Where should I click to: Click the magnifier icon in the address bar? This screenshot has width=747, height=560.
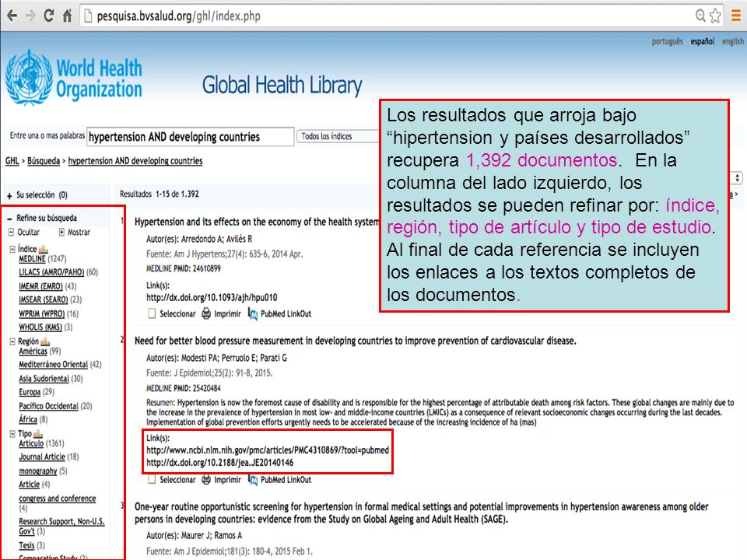(700, 16)
